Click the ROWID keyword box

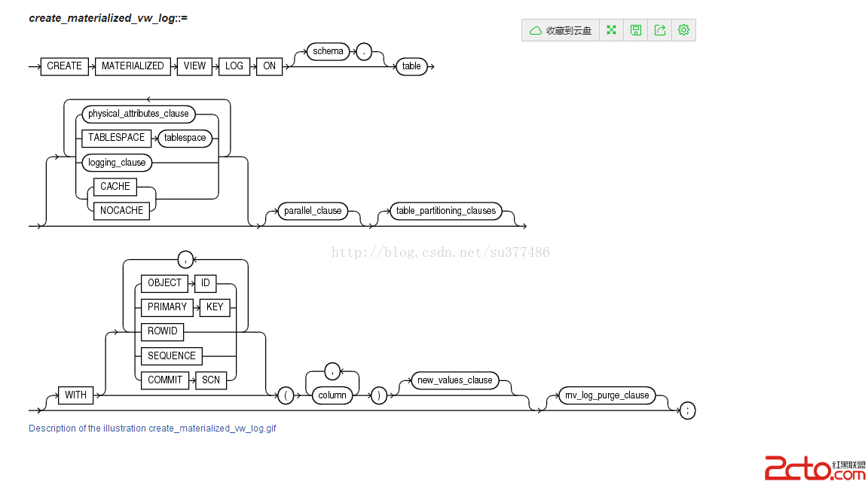[162, 331]
